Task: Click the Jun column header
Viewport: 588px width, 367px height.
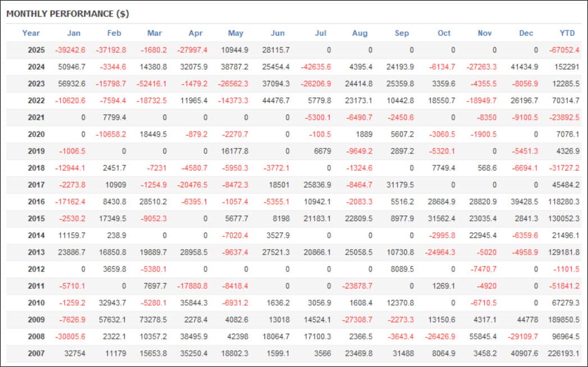Action: coord(277,33)
